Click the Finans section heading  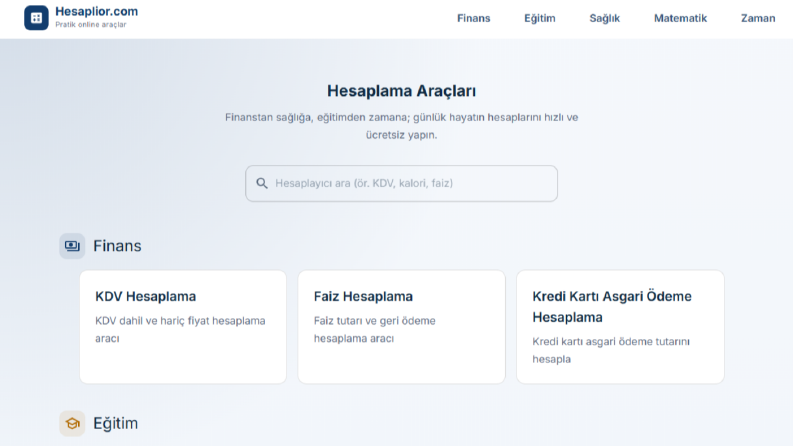pyautogui.click(x=117, y=246)
